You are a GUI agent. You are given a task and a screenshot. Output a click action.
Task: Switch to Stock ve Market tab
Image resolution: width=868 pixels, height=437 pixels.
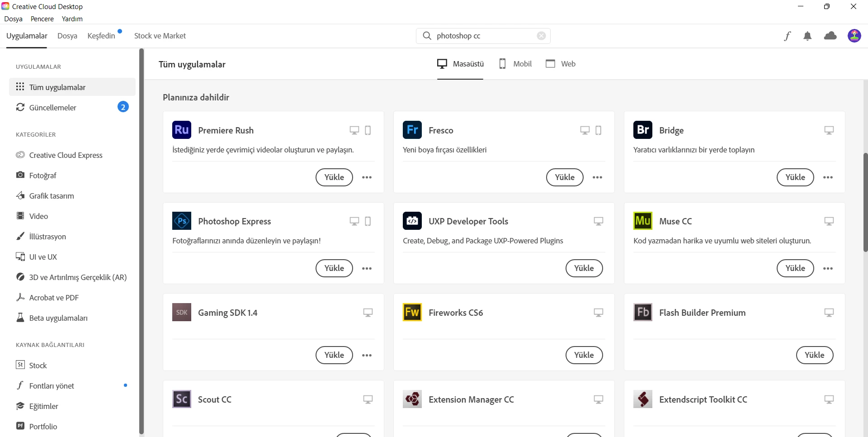tap(160, 36)
